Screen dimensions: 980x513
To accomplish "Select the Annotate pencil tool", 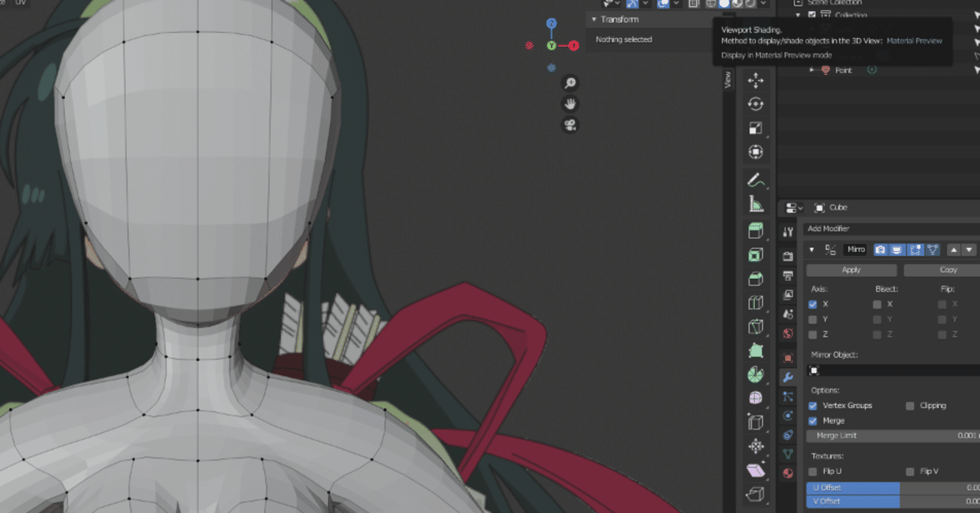I will coord(756,181).
